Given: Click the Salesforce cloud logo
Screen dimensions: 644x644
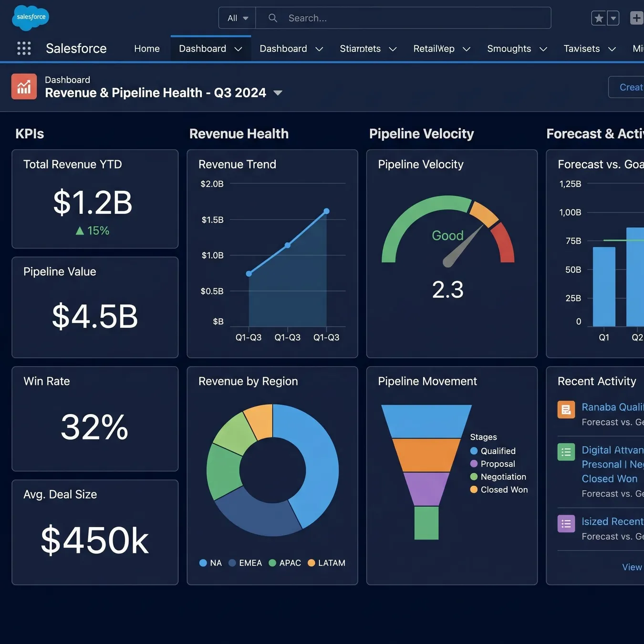Looking at the screenshot, I should [30, 18].
